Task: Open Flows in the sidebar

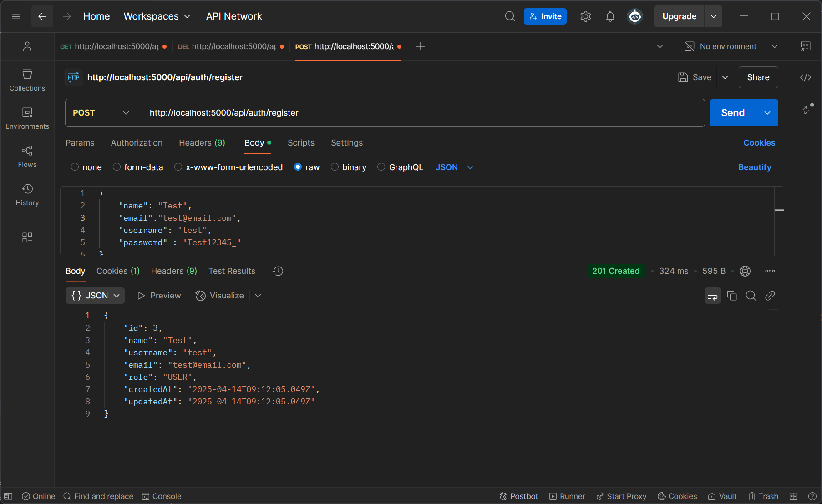Action: click(27, 156)
